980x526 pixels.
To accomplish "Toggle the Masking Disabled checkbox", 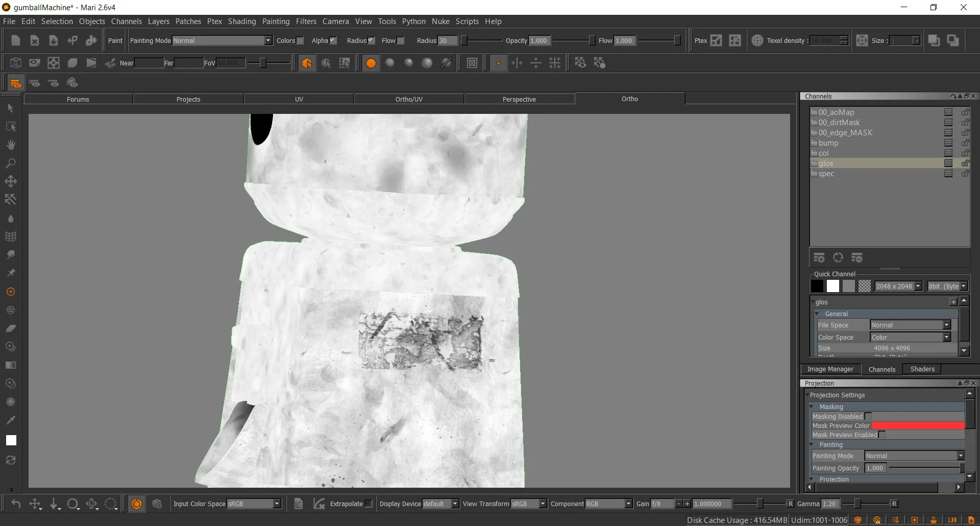I will [868, 416].
